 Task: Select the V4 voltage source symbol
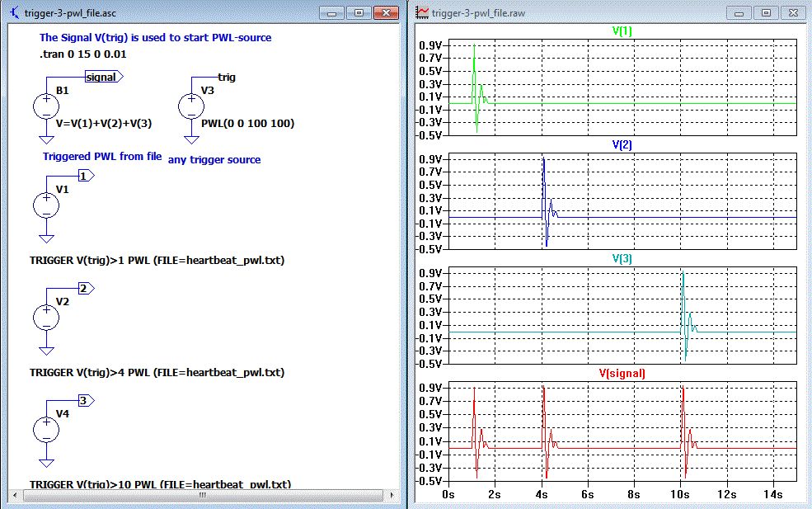[45, 430]
